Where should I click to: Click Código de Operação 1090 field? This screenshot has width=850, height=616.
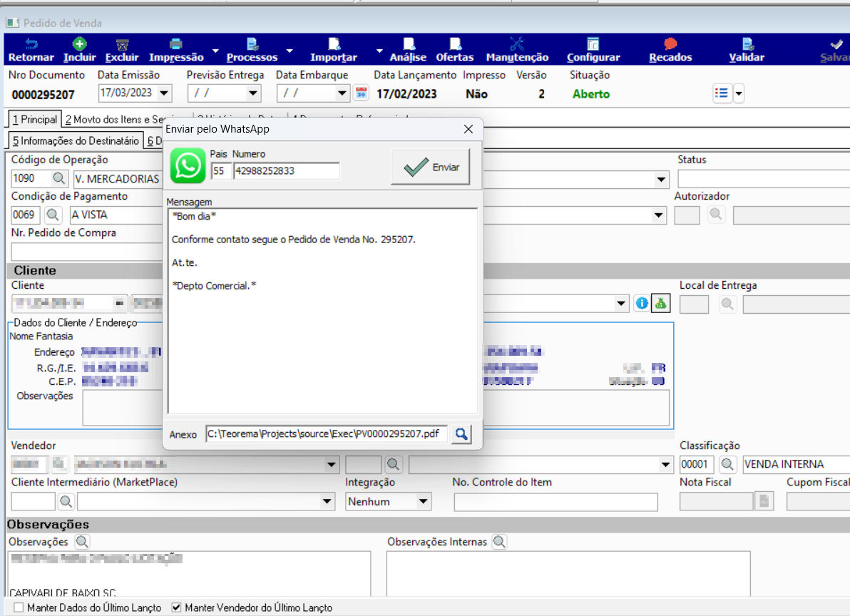pos(31,178)
